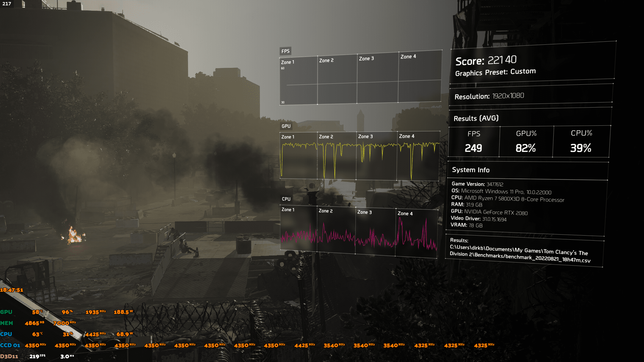This screenshot has width=644, height=362.
Task: Select the Graphics Preset: Custom line
Action: coord(495,72)
